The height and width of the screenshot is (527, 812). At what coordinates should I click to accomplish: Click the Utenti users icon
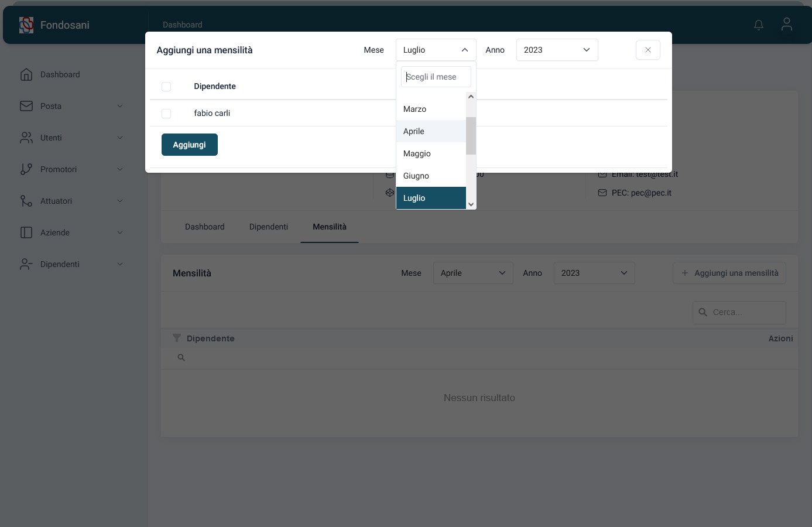coord(26,138)
